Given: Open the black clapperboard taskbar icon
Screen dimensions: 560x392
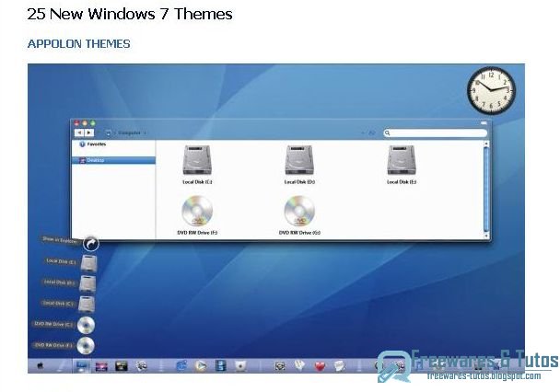Looking at the screenshot, I should (121, 366).
